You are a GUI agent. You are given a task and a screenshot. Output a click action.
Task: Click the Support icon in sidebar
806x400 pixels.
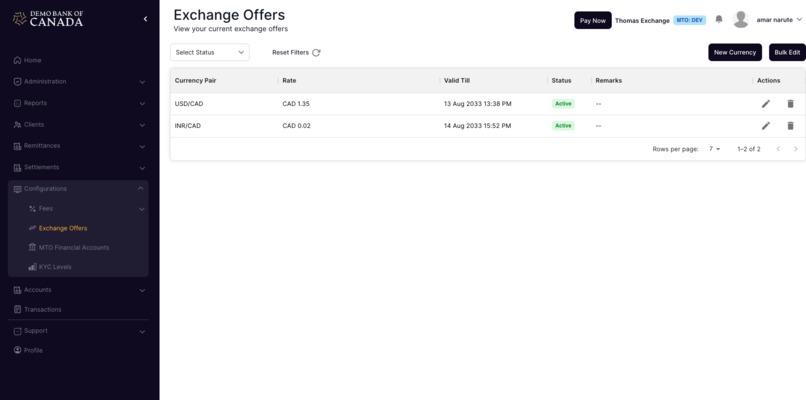17,331
